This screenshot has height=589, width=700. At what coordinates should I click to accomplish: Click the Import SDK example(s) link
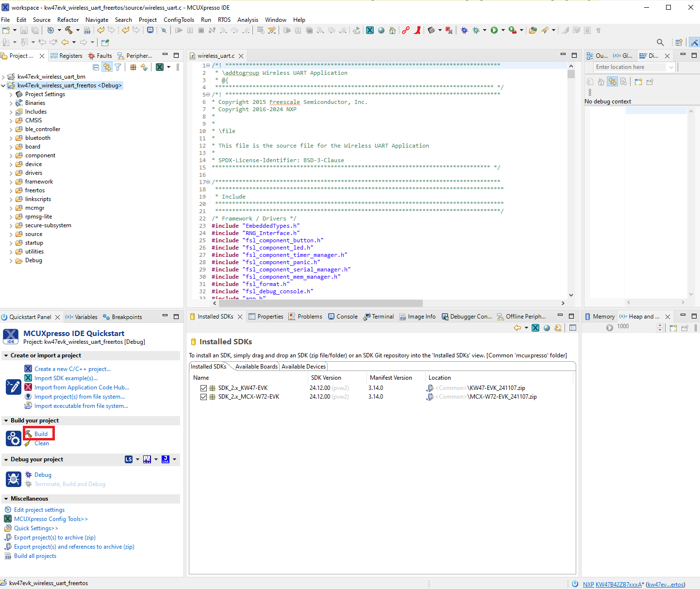[x=66, y=378]
